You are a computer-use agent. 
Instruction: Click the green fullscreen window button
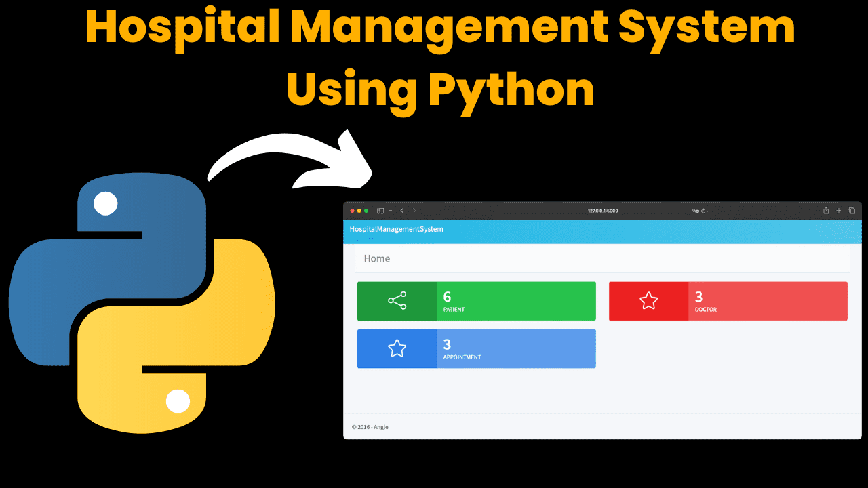tap(366, 211)
